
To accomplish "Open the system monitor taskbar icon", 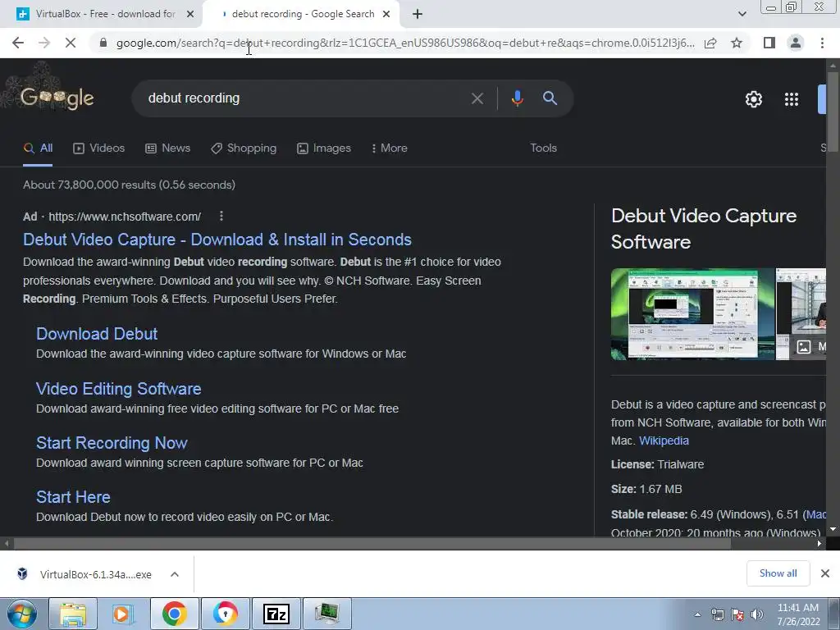I will pos(326,614).
